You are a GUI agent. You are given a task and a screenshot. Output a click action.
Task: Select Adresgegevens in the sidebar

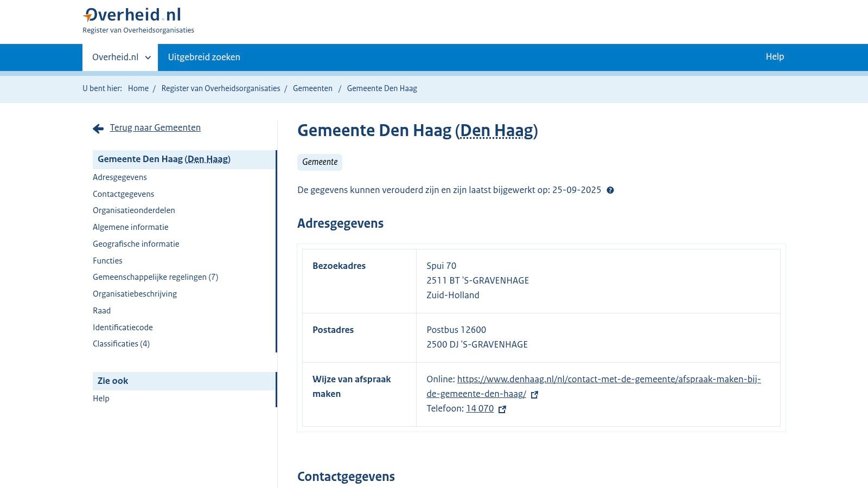coord(120,177)
